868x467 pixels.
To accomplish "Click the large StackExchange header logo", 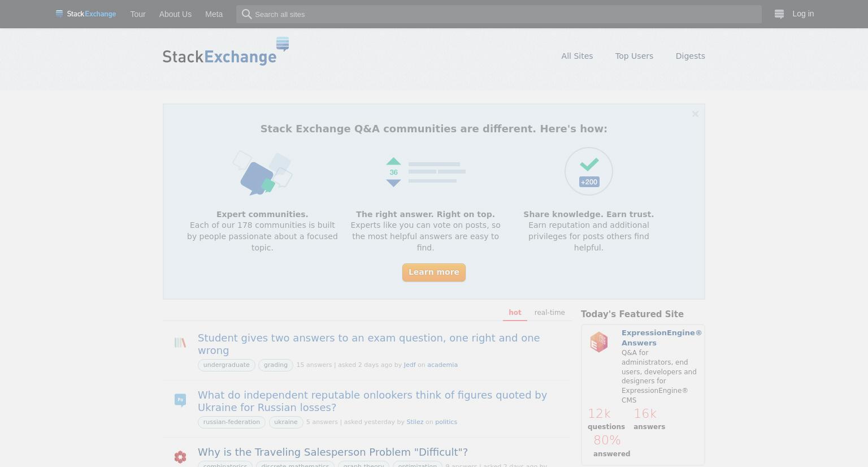I will pos(226,51).
